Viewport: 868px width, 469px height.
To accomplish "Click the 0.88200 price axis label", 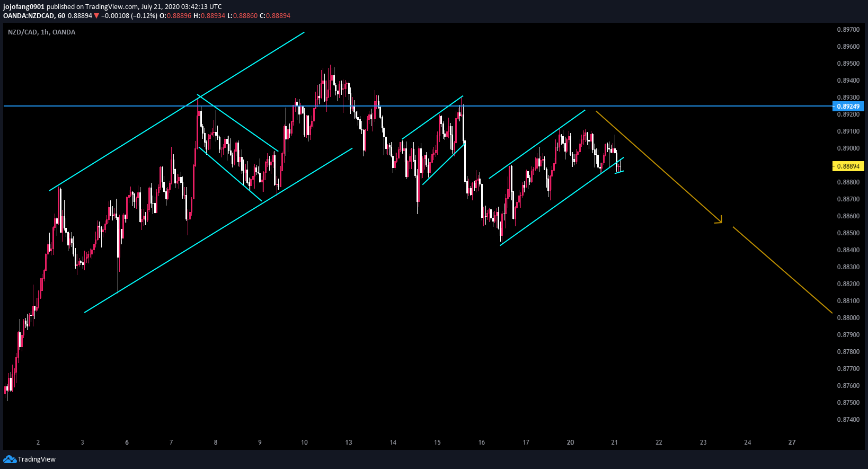I will [848, 284].
